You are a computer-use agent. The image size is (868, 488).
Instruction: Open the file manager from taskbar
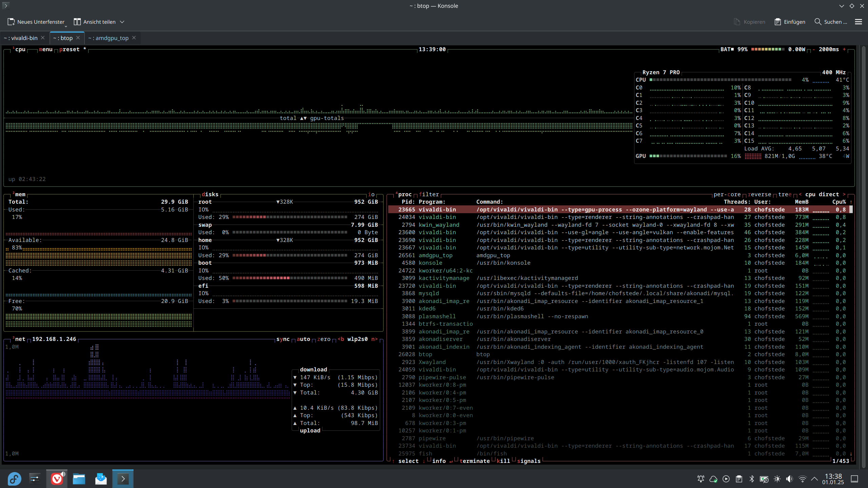79,479
